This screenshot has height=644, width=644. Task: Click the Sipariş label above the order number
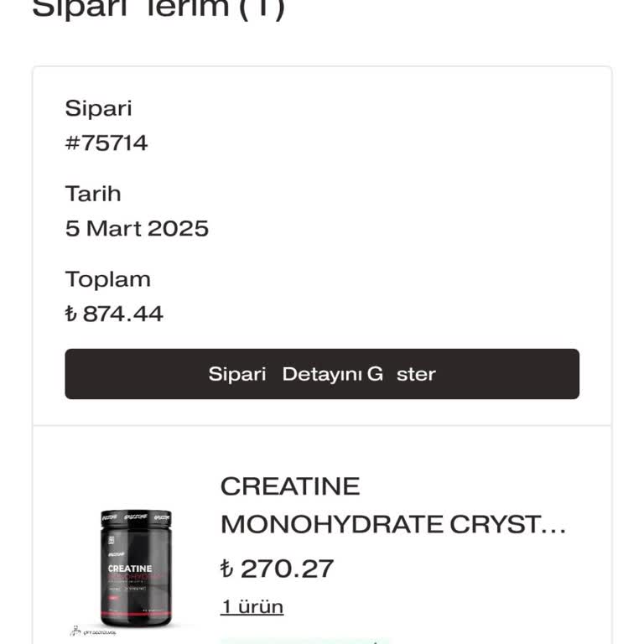point(99,109)
